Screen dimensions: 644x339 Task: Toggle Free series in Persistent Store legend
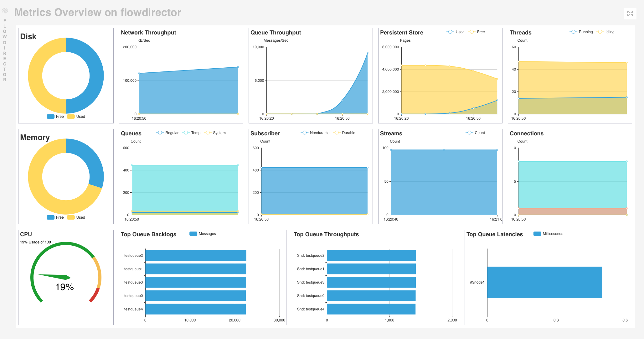coord(472,32)
